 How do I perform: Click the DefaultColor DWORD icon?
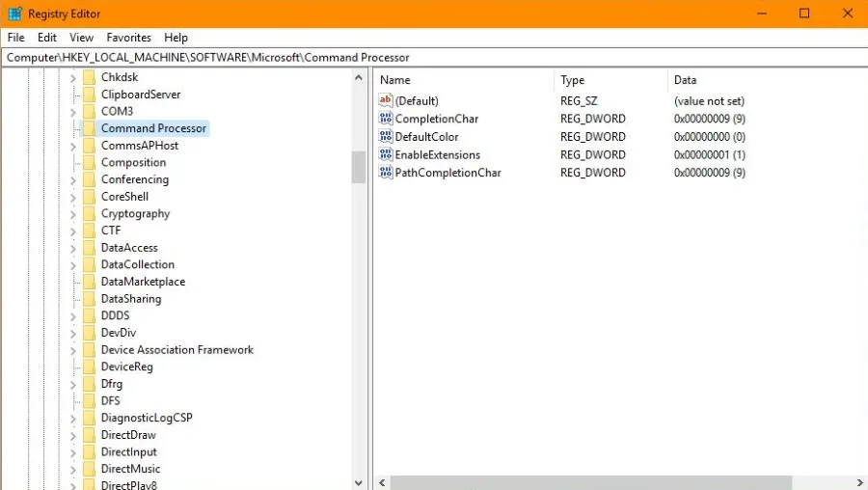click(385, 136)
